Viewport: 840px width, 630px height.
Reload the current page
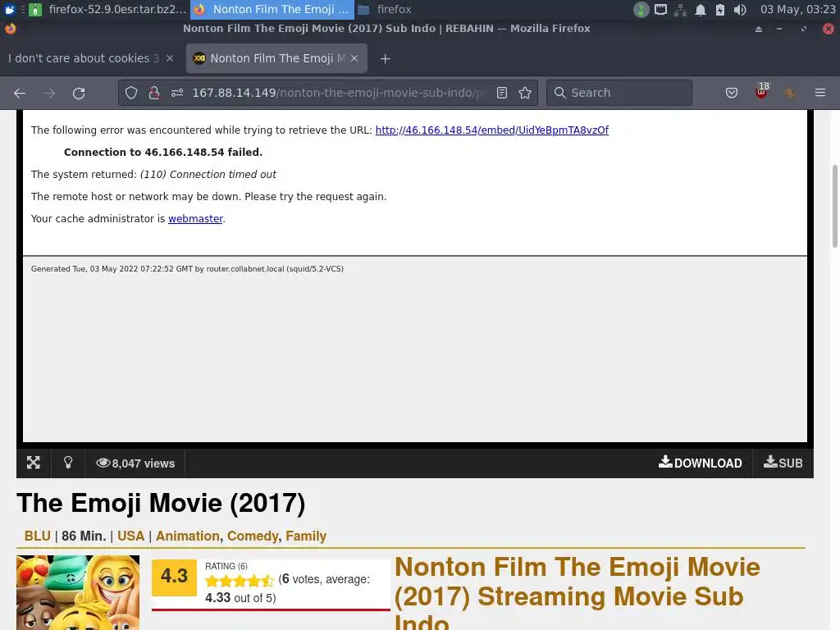tap(79, 94)
